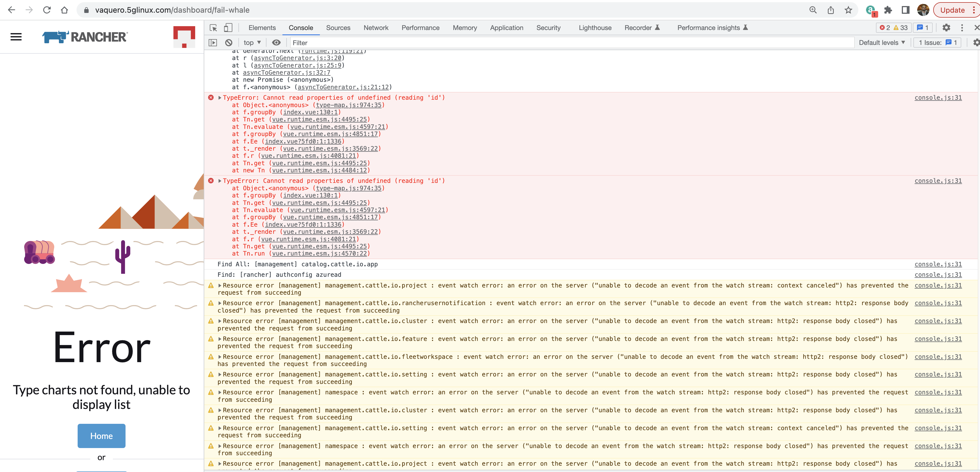The width and height of the screenshot is (980, 472).
Task: Open the live expression eye icon
Action: (276, 43)
